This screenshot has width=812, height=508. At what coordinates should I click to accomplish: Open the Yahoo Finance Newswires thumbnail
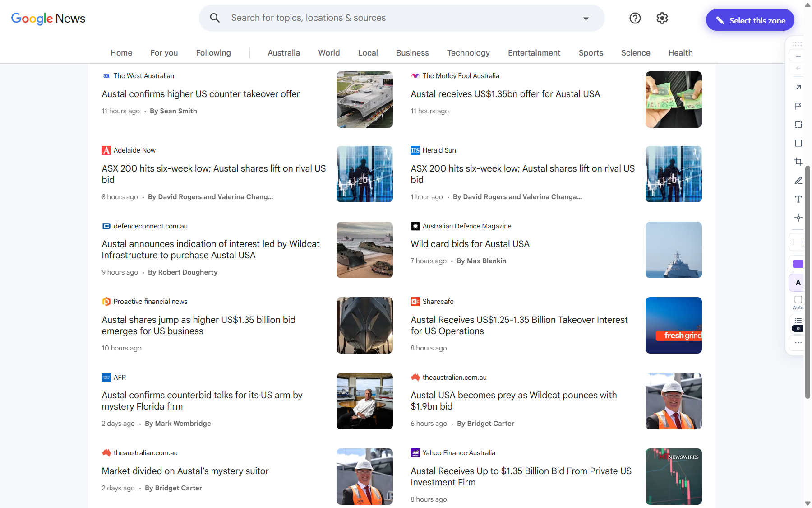click(x=674, y=476)
